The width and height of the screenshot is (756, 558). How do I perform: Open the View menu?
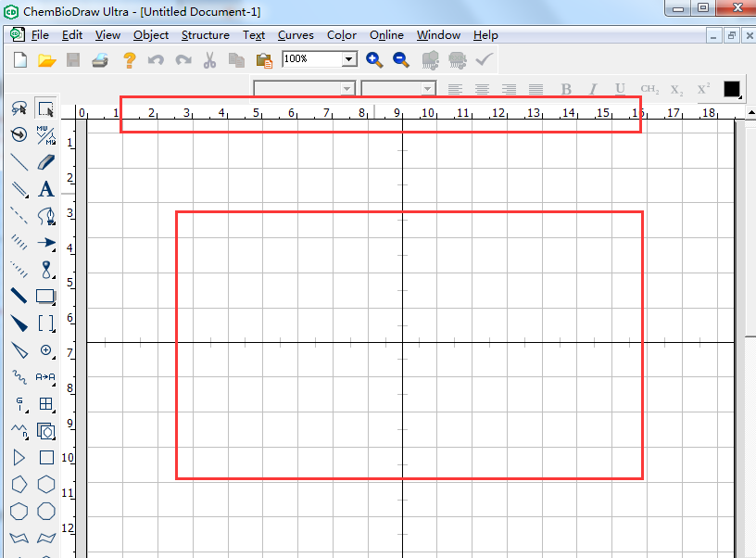click(107, 35)
